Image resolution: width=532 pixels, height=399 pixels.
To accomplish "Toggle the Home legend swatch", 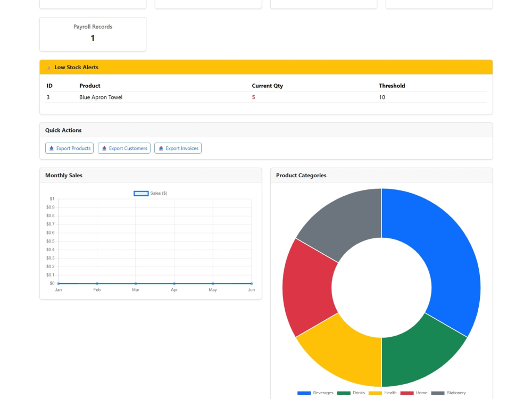I will [x=407, y=393].
